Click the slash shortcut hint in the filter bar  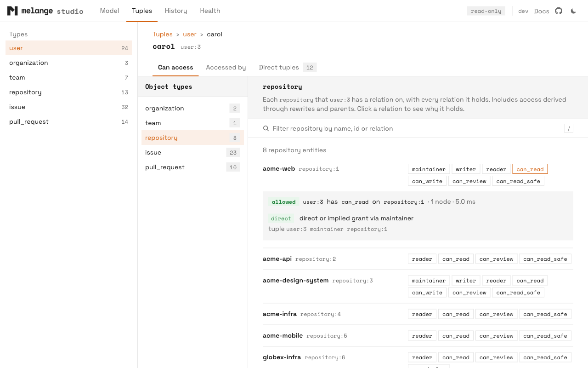[x=569, y=128]
